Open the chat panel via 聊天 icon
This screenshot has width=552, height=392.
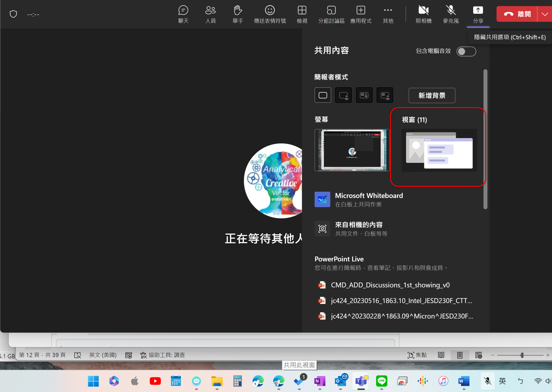tap(183, 14)
